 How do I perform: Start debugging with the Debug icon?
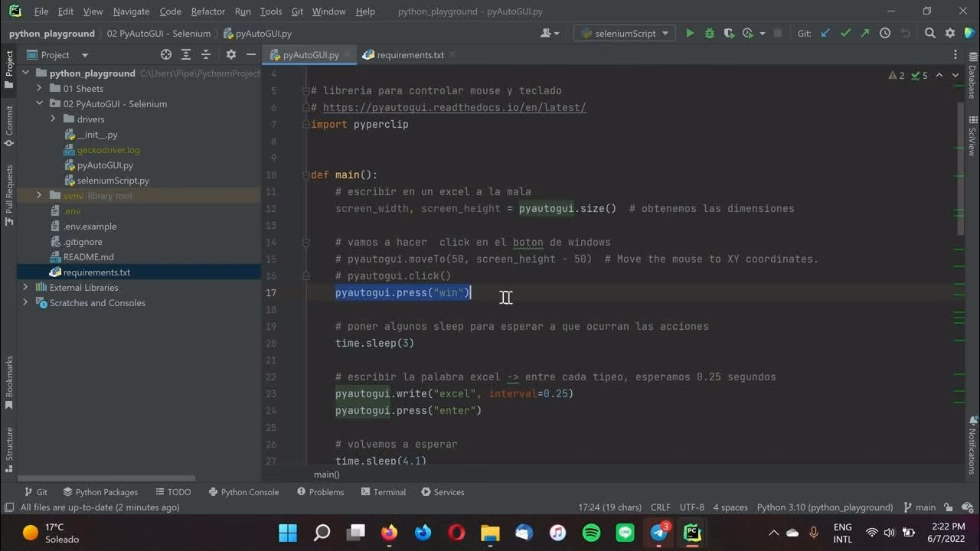708,33
